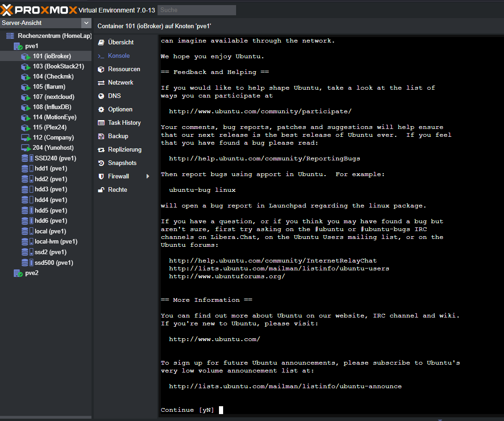Click the '== More Information ==' heading
504x421 pixels.
pos(206,300)
